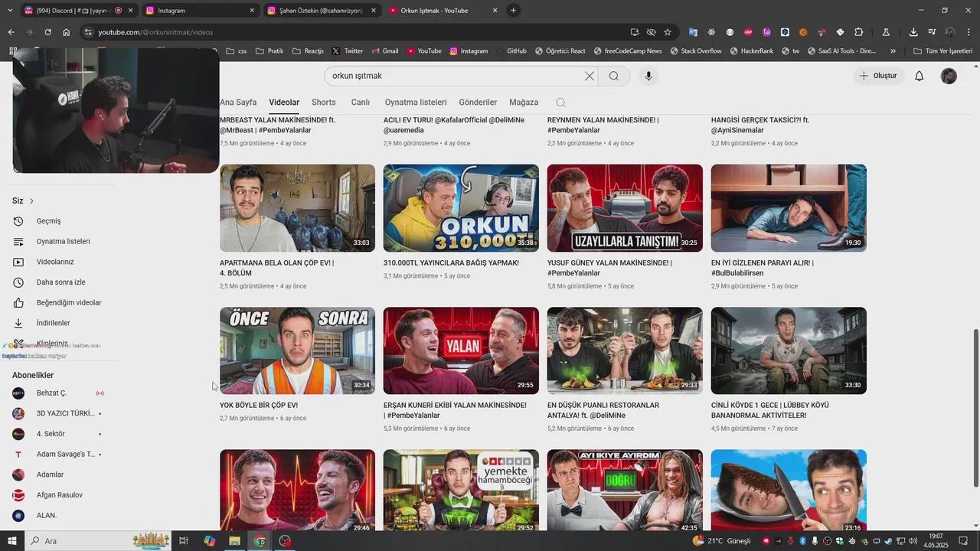The width and height of the screenshot is (980, 551).
Task: Clear the YouTube search box text
Action: point(590,76)
